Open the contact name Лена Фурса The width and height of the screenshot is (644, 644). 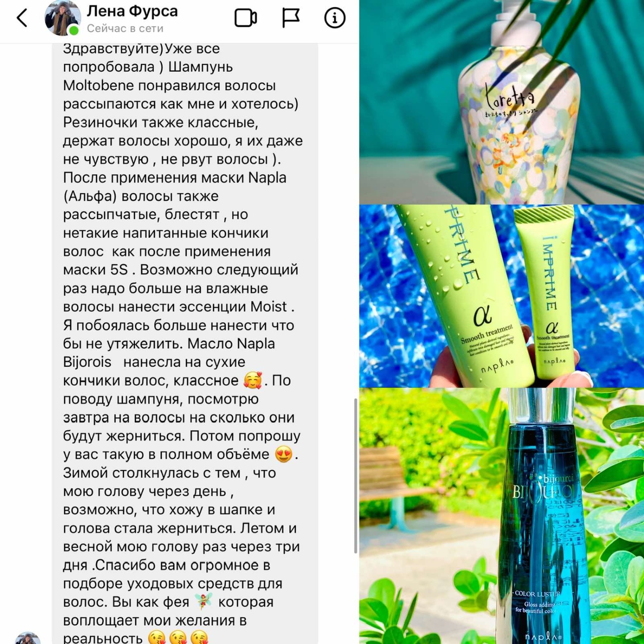pos(132,11)
